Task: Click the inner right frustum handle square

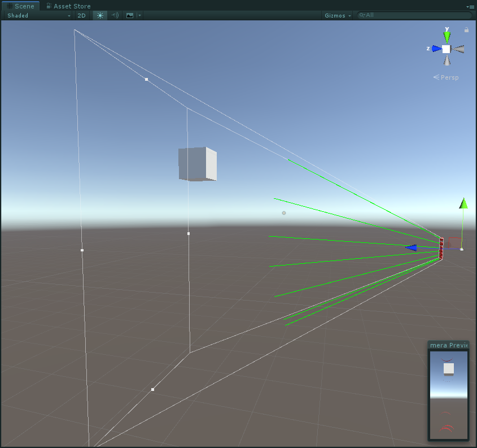Action: pos(189,234)
